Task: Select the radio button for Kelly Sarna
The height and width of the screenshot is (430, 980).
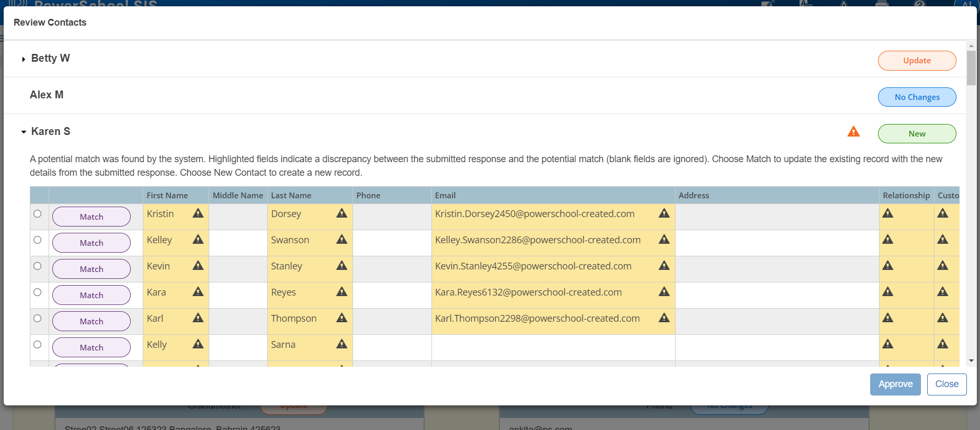Action: pyautogui.click(x=38, y=345)
